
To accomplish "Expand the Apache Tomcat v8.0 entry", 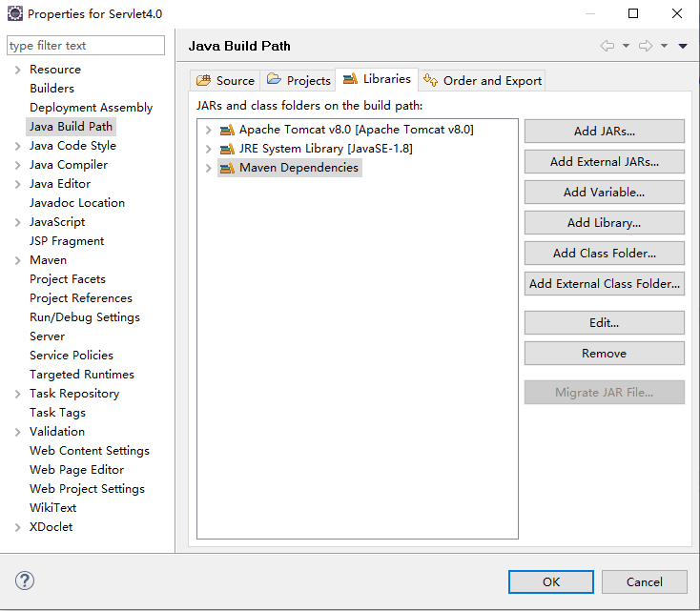I will click(208, 130).
